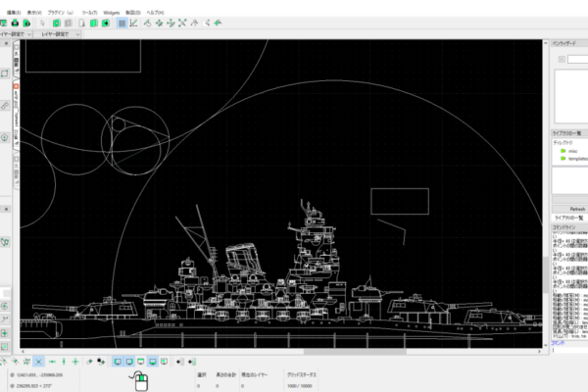The width and height of the screenshot is (588, 392).
Task: Enable restrict orthogonal snapping
Action: 75,362
